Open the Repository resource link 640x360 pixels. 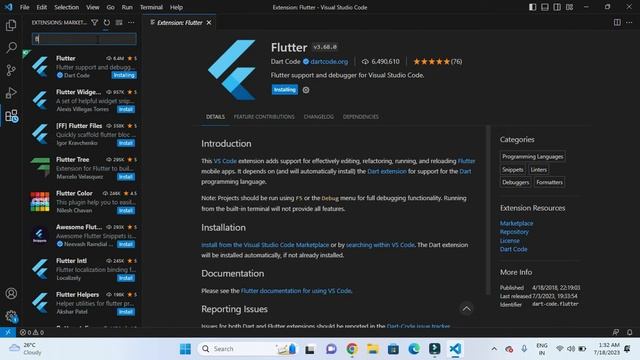tap(514, 232)
